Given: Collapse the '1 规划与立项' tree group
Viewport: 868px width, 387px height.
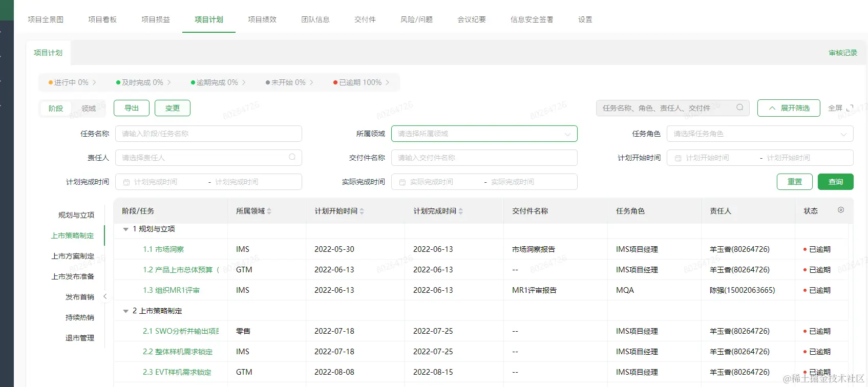Looking at the screenshot, I should click(x=125, y=229).
